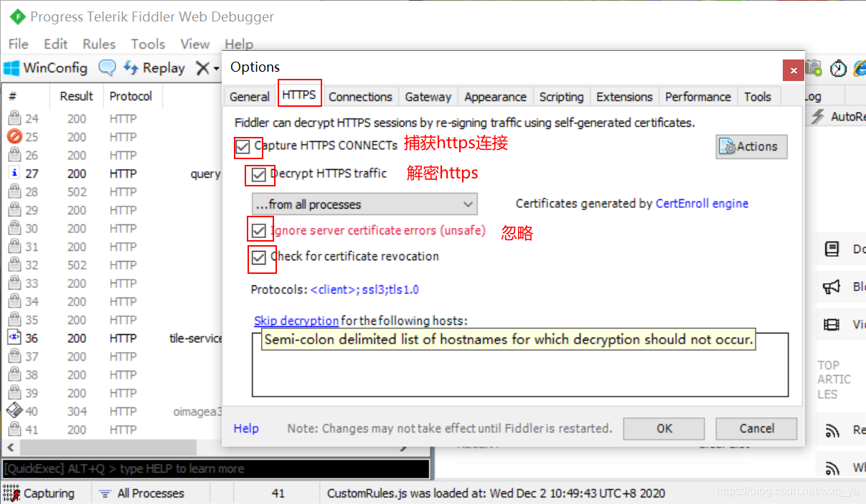The width and height of the screenshot is (866, 504).
Task: Select session 25 blocked icon row
Action: tap(14, 137)
